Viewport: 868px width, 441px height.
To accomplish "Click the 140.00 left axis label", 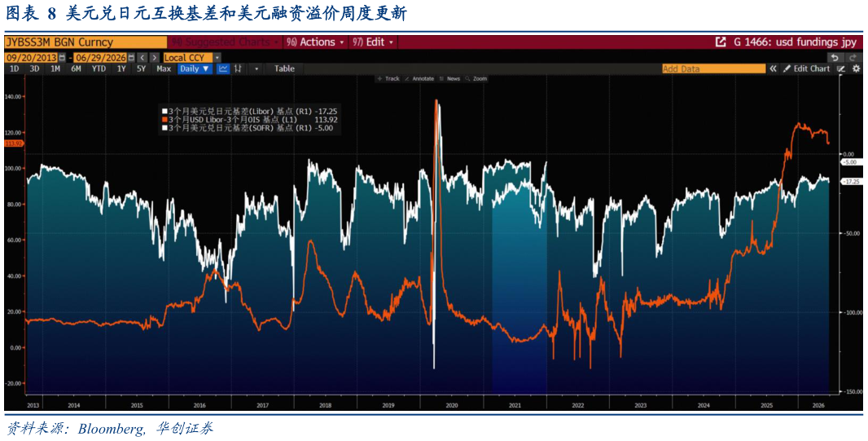I will (x=13, y=96).
